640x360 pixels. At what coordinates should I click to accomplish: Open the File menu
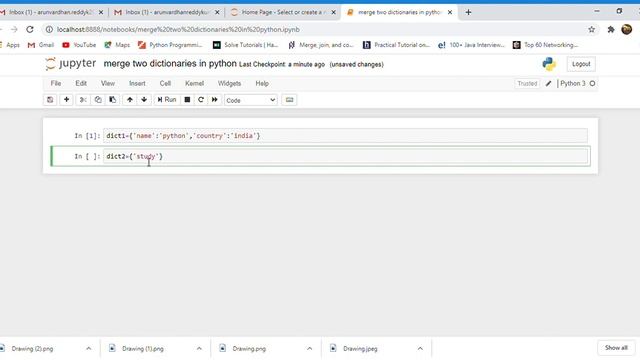[56, 83]
